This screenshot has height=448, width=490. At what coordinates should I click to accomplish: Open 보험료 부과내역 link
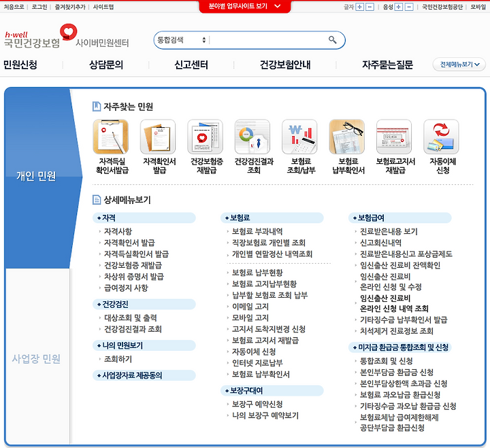257,231
